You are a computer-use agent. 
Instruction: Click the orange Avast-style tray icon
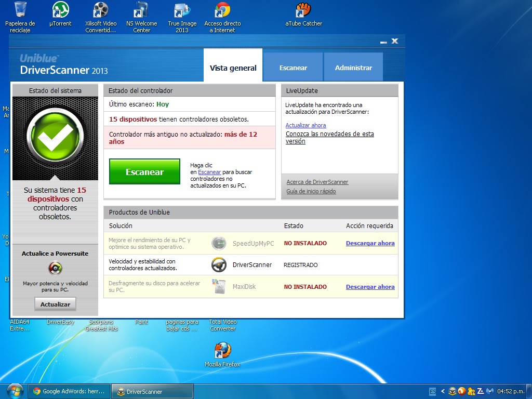click(462, 391)
